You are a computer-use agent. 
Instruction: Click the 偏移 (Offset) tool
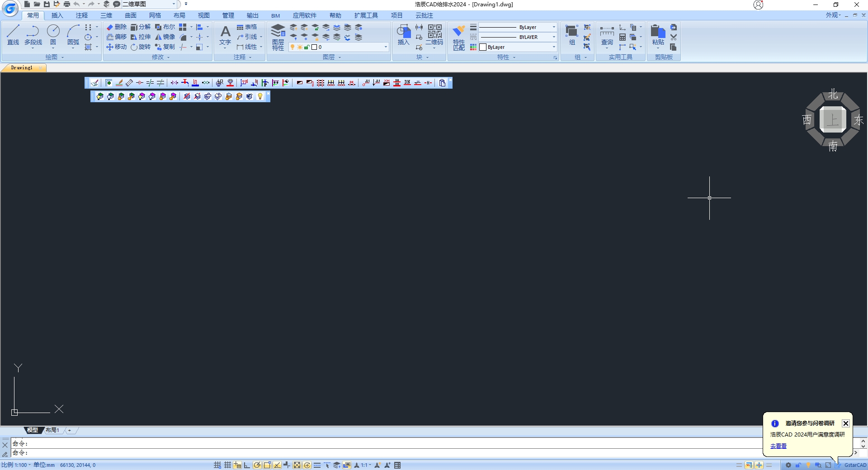point(117,37)
